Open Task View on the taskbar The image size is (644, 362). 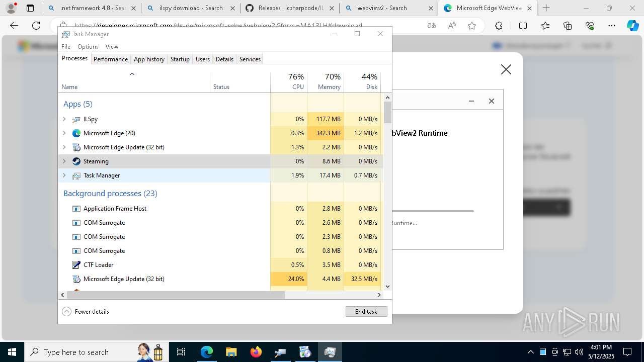(181, 352)
